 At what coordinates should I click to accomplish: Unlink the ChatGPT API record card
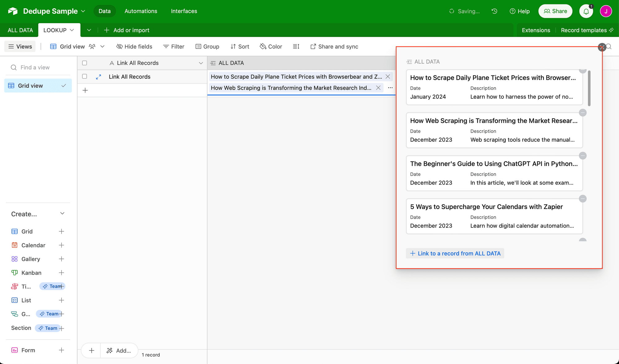pyautogui.click(x=582, y=156)
